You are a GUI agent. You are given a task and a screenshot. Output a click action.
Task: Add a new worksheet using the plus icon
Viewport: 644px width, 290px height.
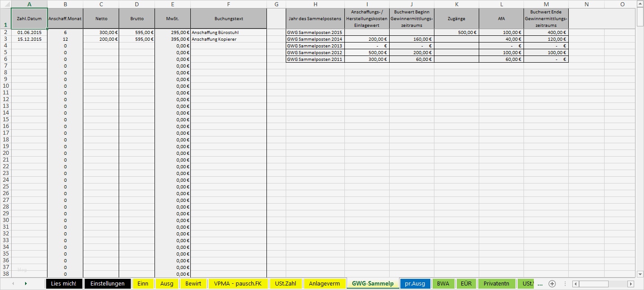[x=552, y=283]
